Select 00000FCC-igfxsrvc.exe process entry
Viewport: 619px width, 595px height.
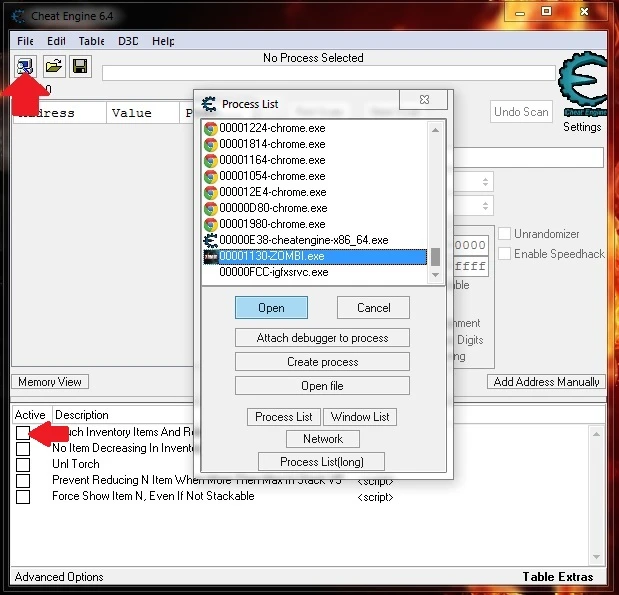(315, 272)
